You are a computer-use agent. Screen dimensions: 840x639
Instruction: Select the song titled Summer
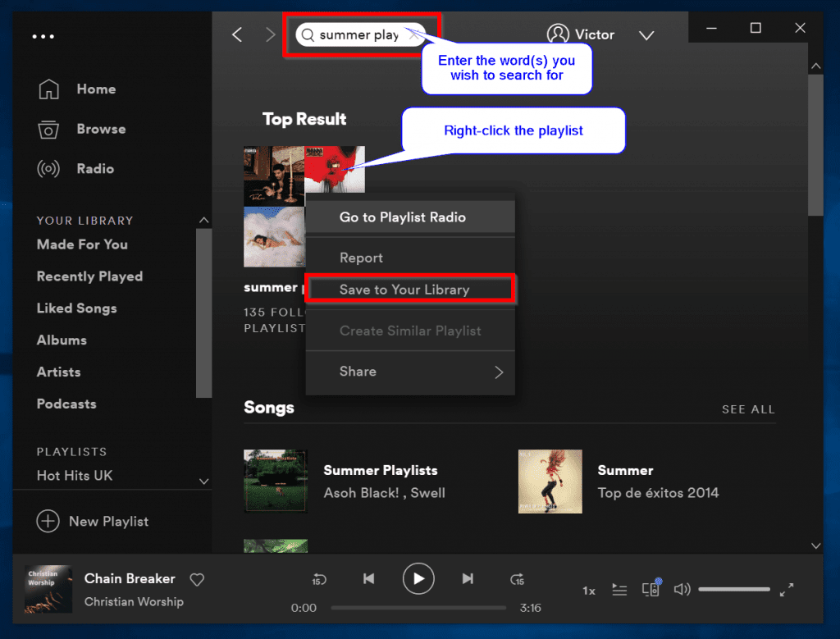click(x=625, y=470)
